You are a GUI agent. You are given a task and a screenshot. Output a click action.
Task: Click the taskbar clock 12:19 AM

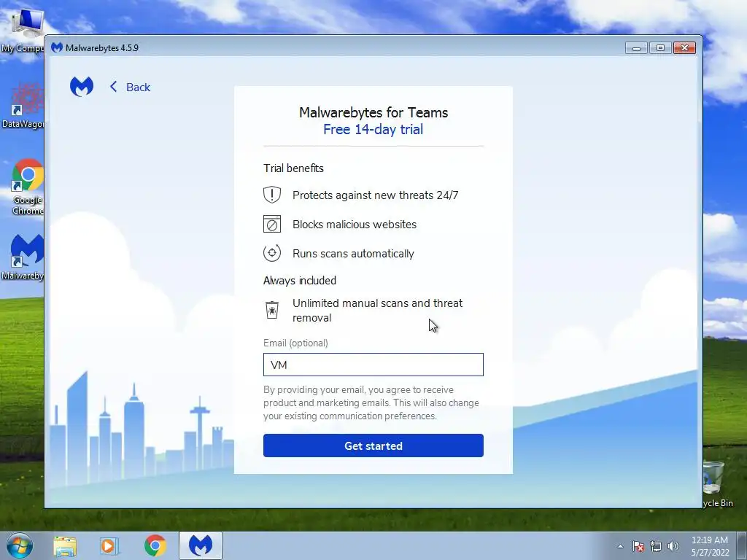710,546
